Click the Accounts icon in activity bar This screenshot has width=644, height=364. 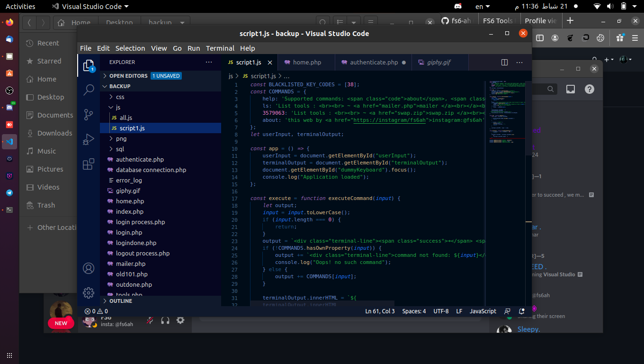click(x=89, y=268)
